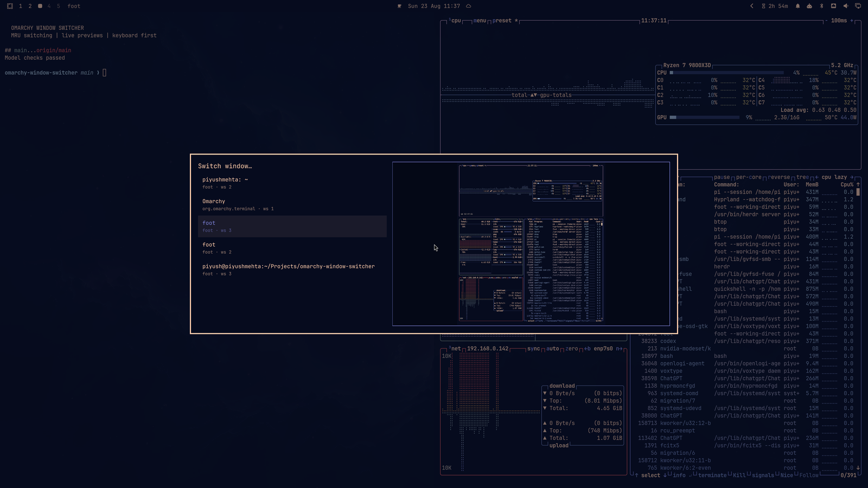The width and height of the screenshot is (868, 488).
Task: Click the robot icon in the top bar
Action: point(809,6)
